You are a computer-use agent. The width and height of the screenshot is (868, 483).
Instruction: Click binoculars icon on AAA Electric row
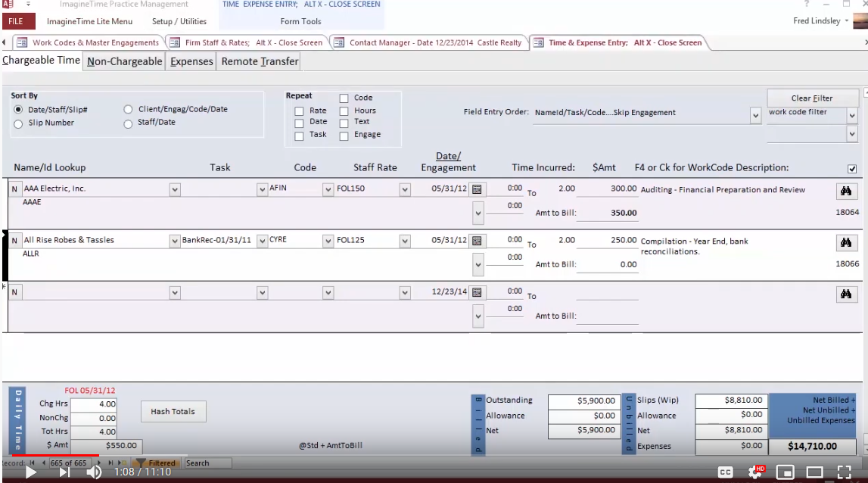[846, 190]
